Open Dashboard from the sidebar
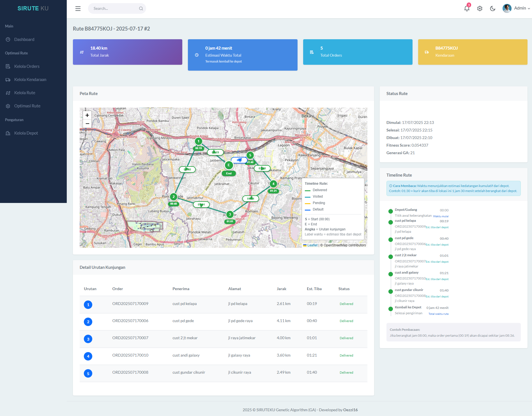This screenshot has width=532, height=416. tap(24, 40)
